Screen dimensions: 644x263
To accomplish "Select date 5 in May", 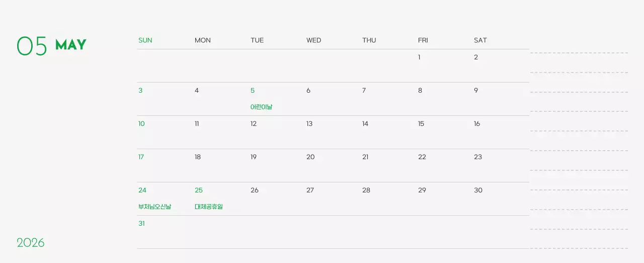I will pyautogui.click(x=253, y=91).
